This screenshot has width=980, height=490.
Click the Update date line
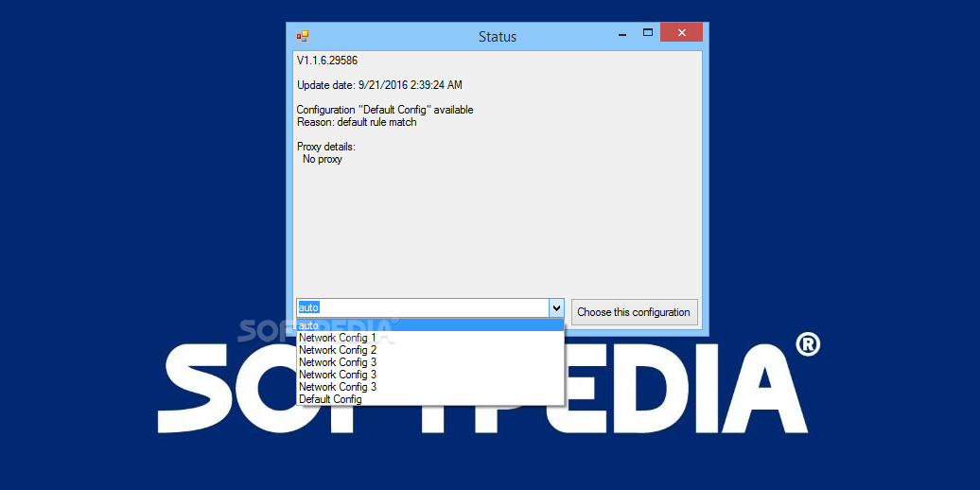[379, 85]
